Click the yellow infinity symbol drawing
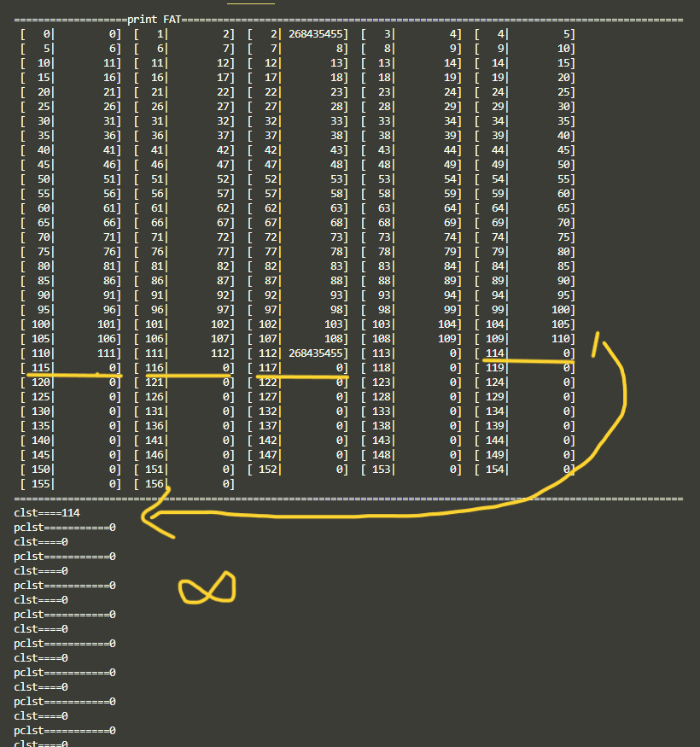The width and height of the screenshot is (700, 747). 207,587
